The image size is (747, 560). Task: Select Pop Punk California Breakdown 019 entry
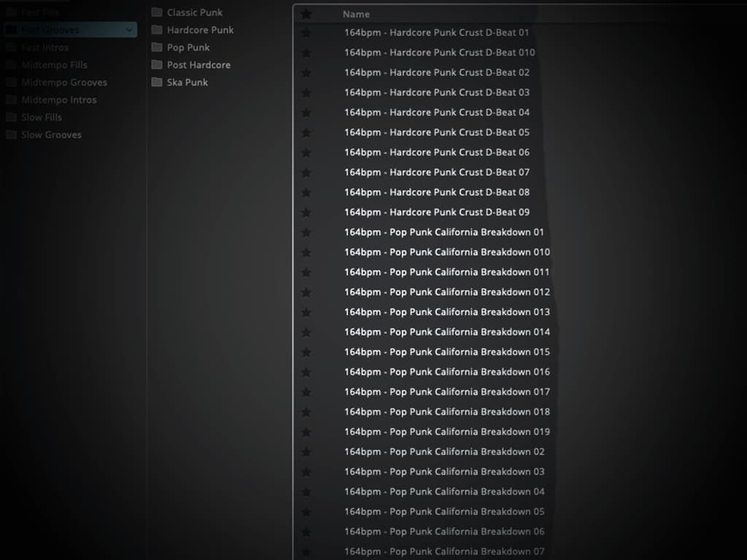coord(446,432)
